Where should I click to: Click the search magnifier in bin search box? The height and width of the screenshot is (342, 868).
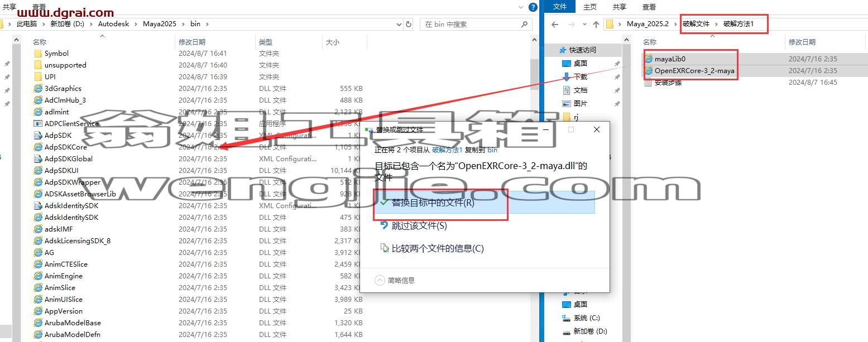coord(524,24)
